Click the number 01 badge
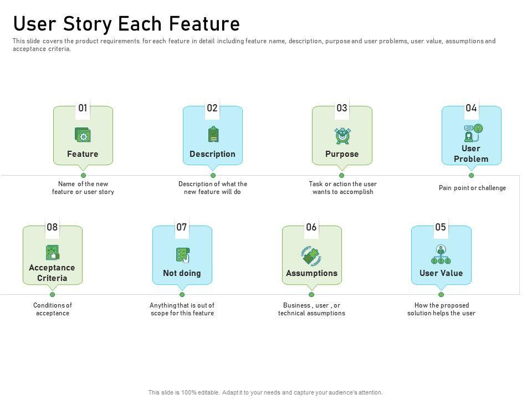532x399 pixels. (83, 108)
